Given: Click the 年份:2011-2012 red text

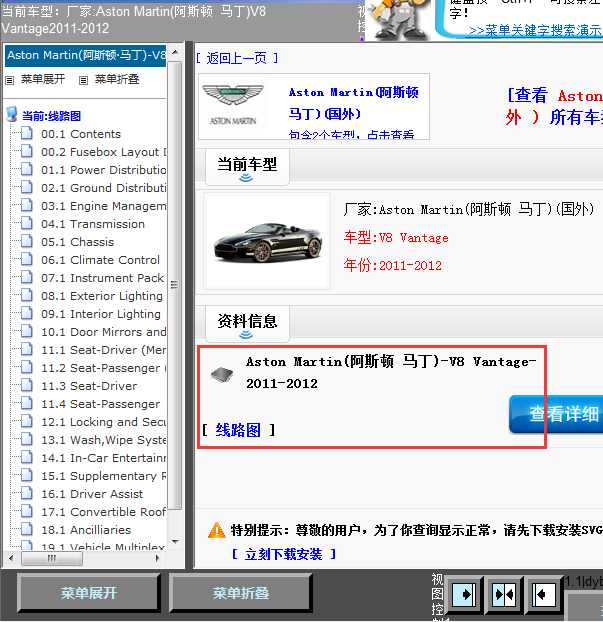Looking at the screenshot, I should [393, 265].
